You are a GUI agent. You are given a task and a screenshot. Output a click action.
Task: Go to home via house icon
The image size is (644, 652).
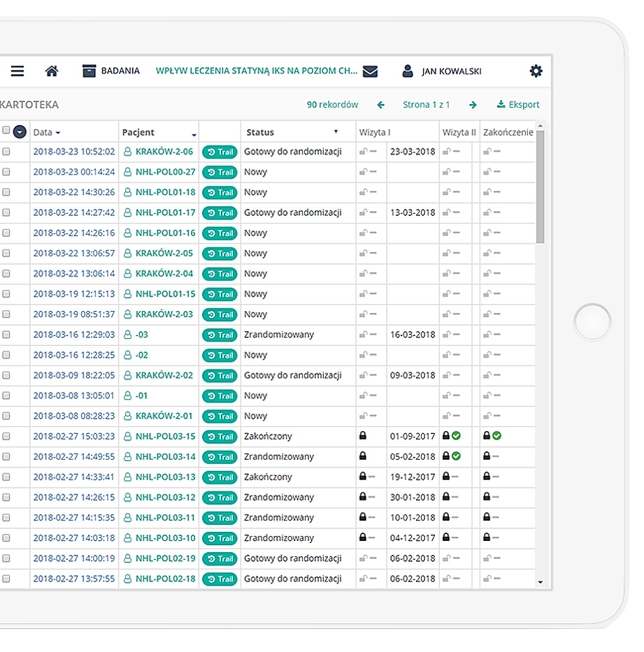pos(52,71)
